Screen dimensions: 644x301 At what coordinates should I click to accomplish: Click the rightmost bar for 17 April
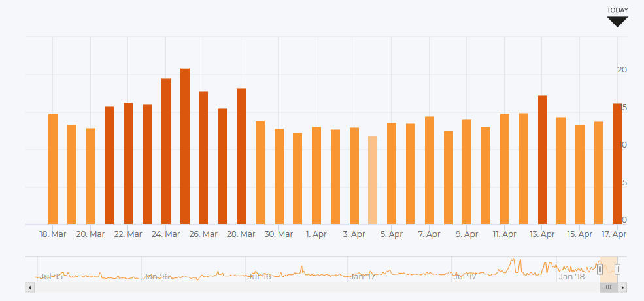click(x=617, y=164)
